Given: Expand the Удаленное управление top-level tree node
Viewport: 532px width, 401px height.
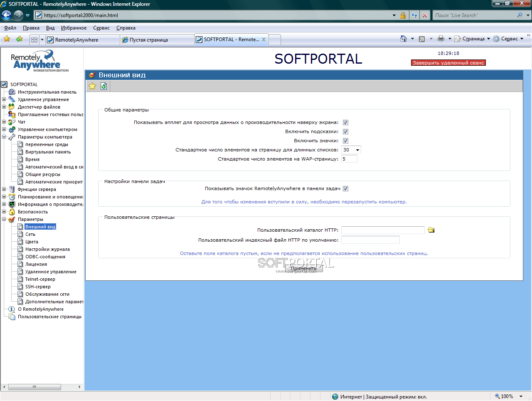Looking at the screenshot, I should [x=4, y=99].
